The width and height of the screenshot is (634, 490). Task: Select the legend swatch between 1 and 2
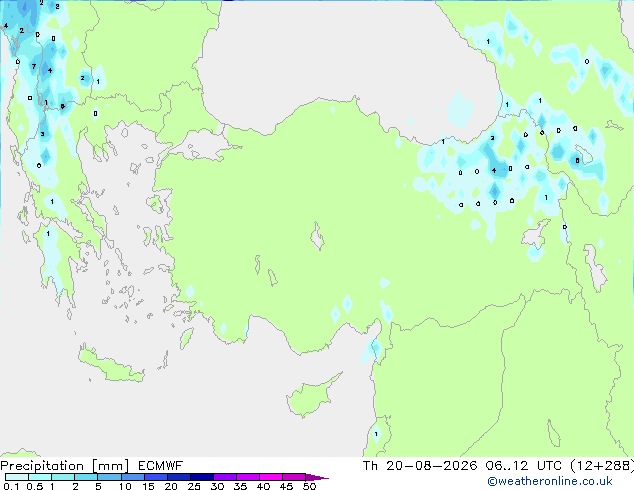pos(63,477)
